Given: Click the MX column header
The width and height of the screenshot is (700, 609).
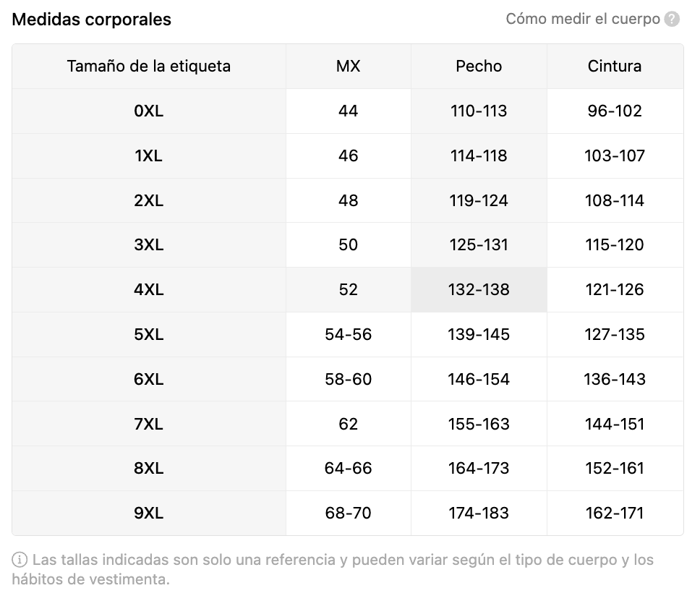Looking at the screenshot, I should coord(349,67).
